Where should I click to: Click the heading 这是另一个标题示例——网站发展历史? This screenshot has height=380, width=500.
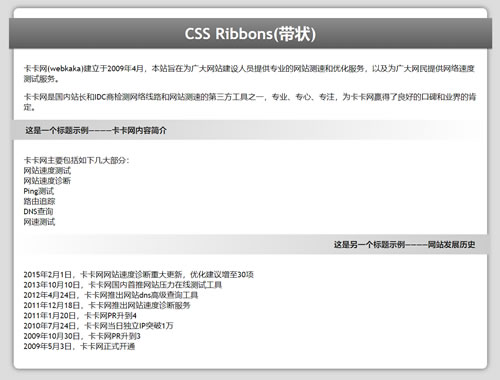pyautogui.click(x=405, y=245)
